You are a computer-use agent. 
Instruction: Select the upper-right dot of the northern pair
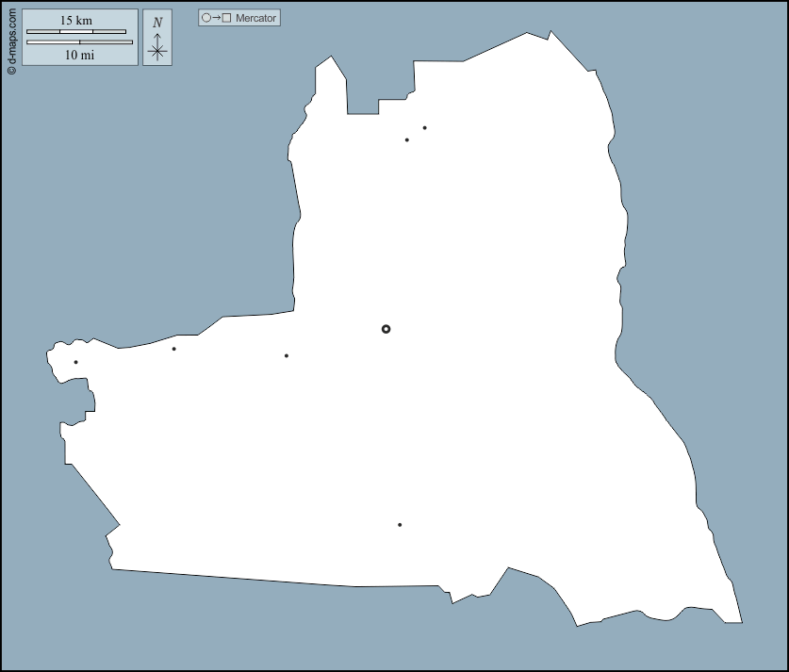[x=424, y=128]
